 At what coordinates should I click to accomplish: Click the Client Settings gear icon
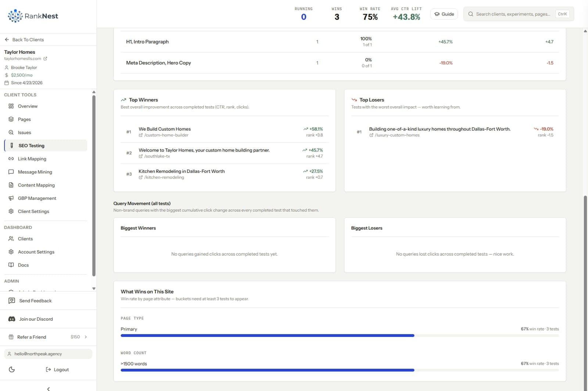click(11, 212)
